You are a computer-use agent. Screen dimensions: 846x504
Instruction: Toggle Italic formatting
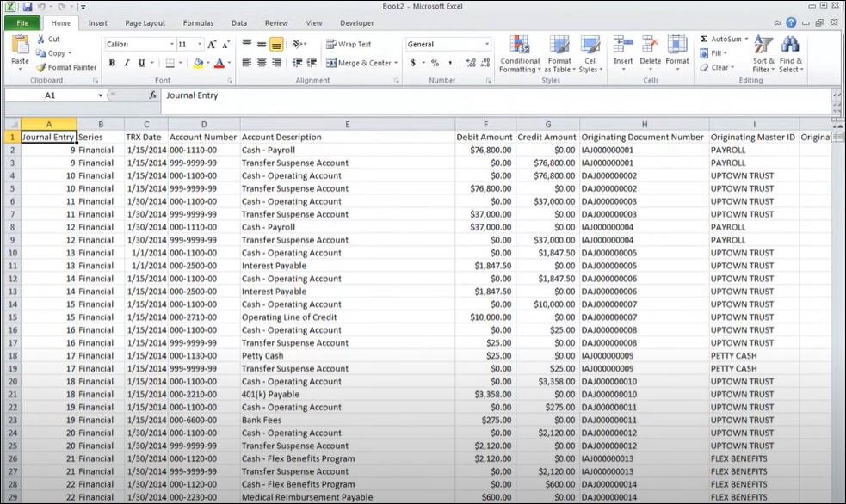127,63
